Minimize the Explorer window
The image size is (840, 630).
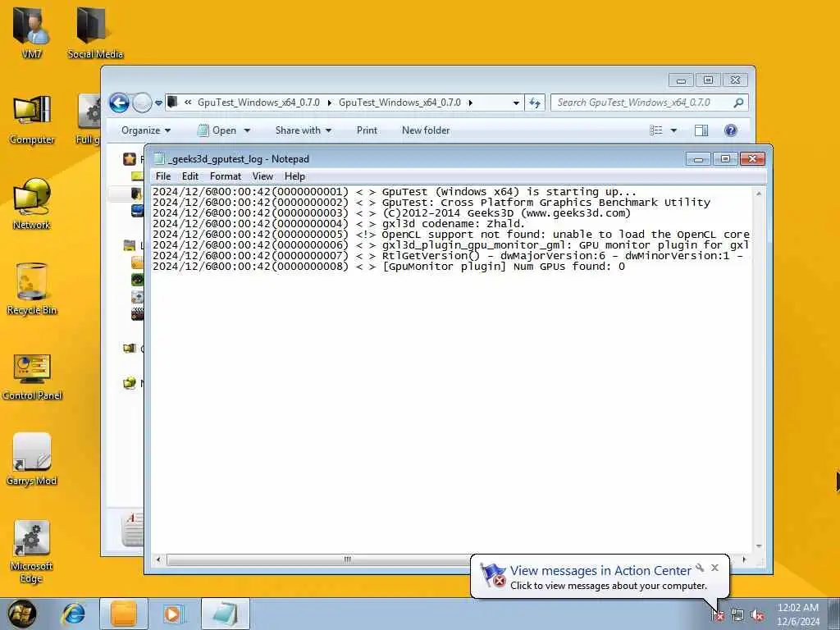[x=681, y=80]
